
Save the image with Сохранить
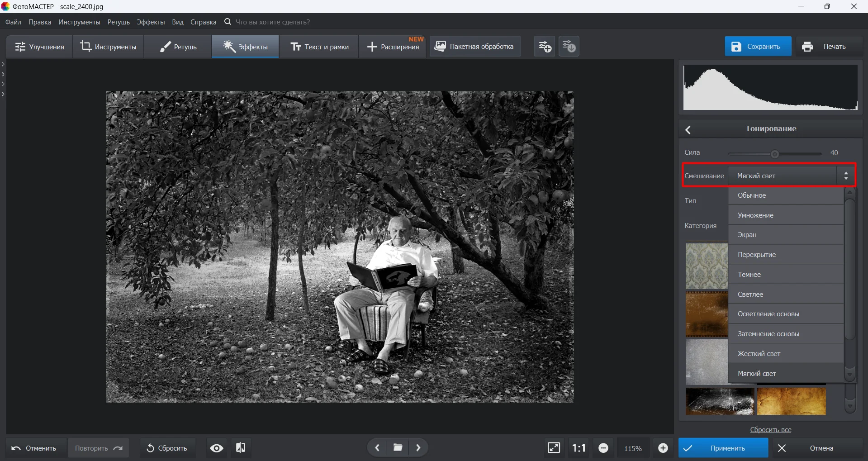[x=758, y=46]
